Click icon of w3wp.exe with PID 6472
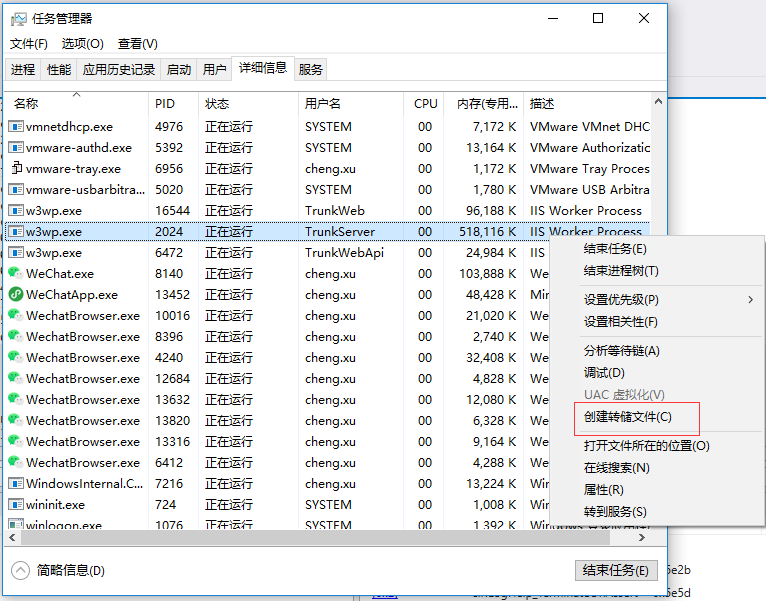This screenshot has width=766, height=601. 16,253
